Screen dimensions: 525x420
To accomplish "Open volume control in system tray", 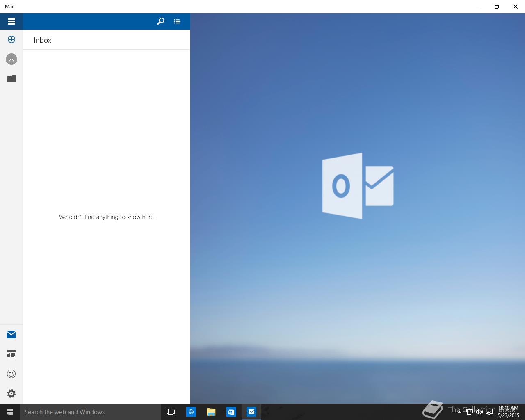I will pyautogui.click(x=479, y=412).
